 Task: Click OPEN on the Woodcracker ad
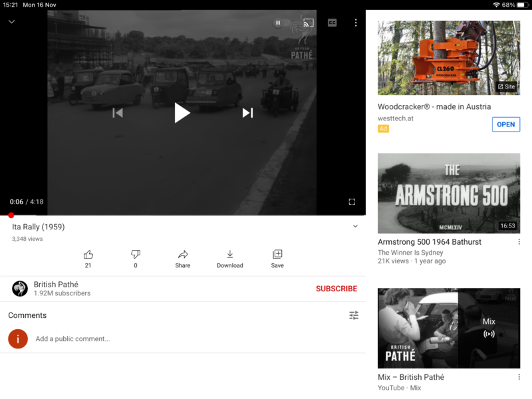click(505, 124)
